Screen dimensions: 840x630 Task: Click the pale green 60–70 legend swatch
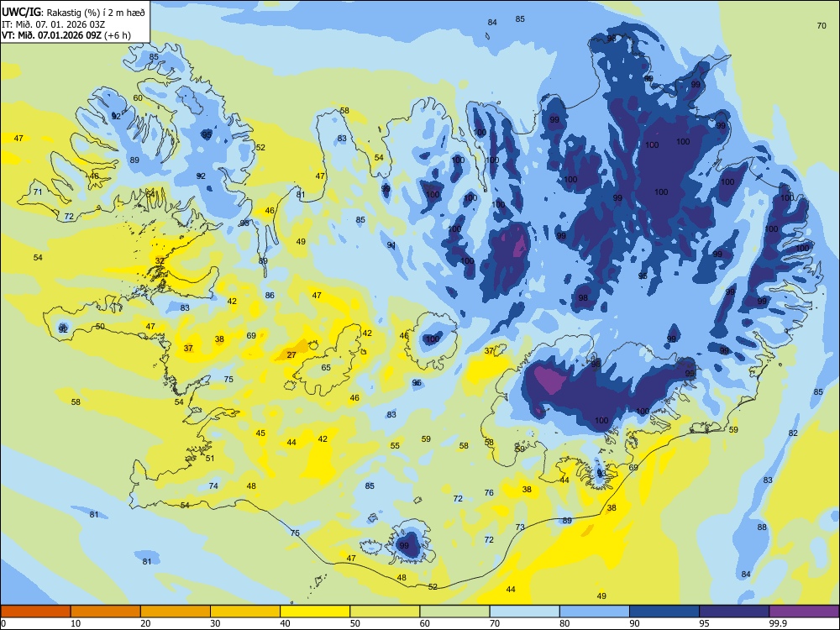point(454,612)
